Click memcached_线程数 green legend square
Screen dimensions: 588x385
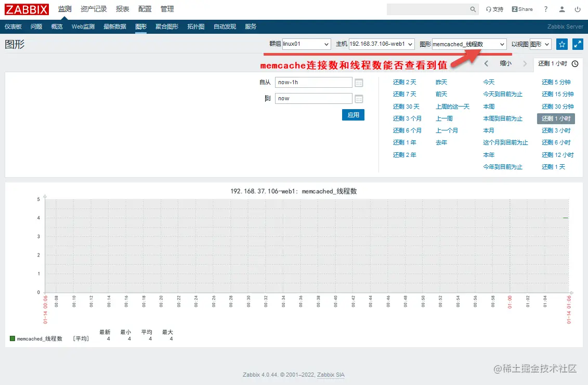coord(12,339)
